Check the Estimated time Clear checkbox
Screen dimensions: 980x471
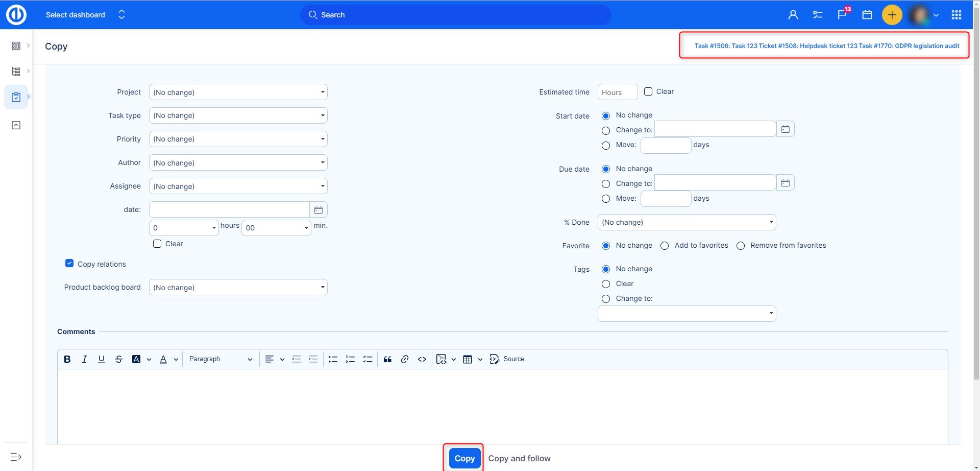click(x=648, y=92)
